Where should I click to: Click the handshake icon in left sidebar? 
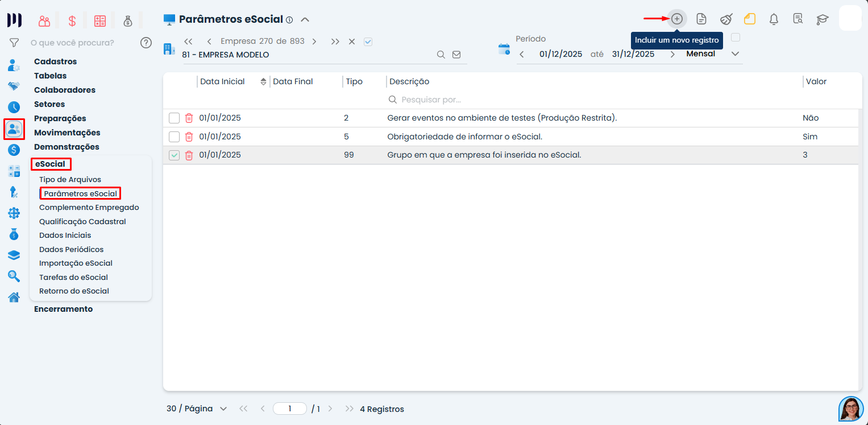pyautogui.click(x=14, y=86)
